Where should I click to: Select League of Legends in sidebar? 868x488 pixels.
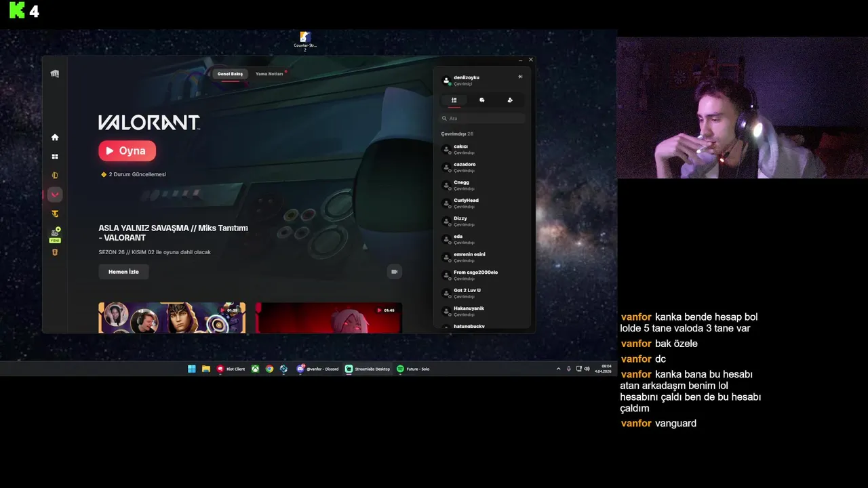click(55, 176)
